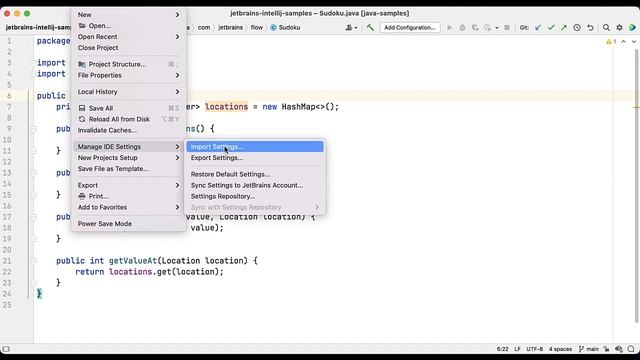Select Save All menu item
The height and width of the screenshot is (360, 640).
point(129,108)
